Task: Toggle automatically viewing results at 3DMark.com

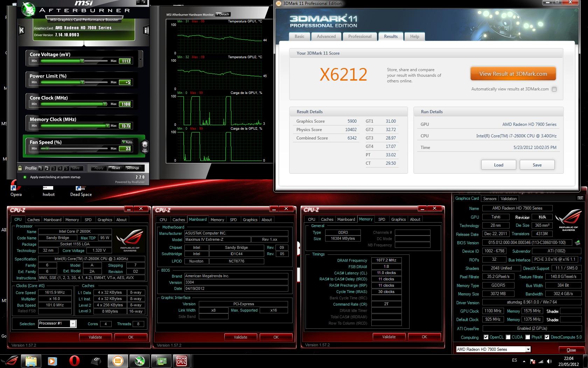Action: pyautogui.click(x=554, y=89)
